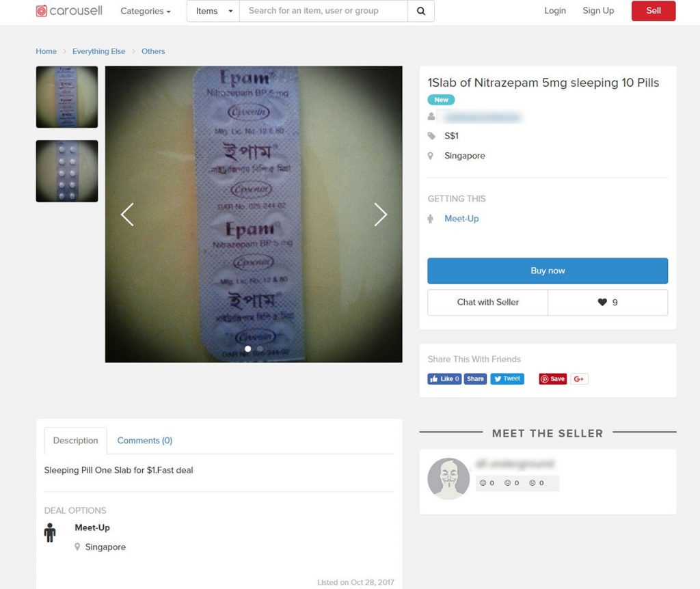Click the Google Plus share icon

[x=579, y=379]
